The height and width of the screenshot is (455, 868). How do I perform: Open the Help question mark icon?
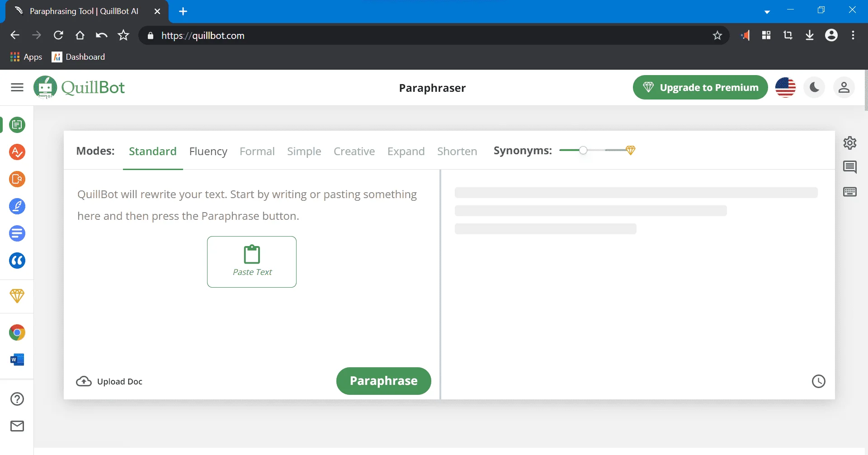[x=17, y=399]
